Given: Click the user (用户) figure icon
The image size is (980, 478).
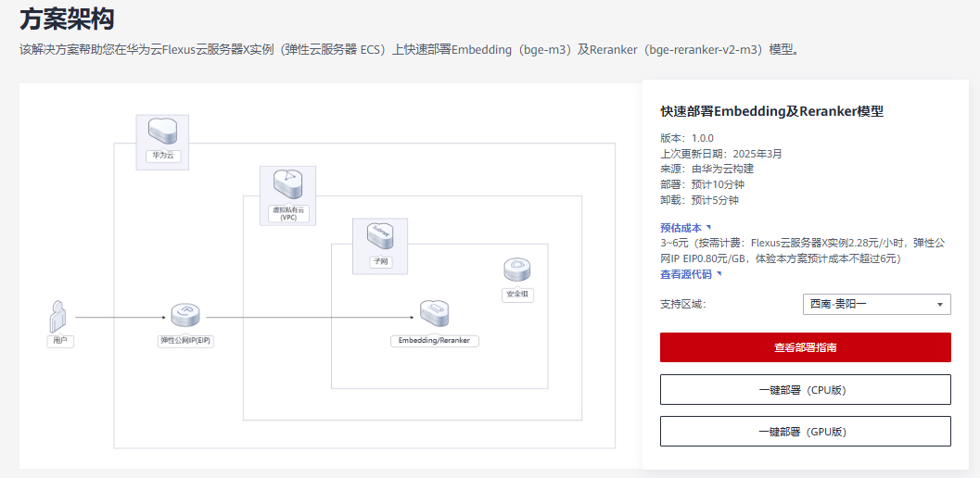Looking at the screenshot, I should pos(58,316).
